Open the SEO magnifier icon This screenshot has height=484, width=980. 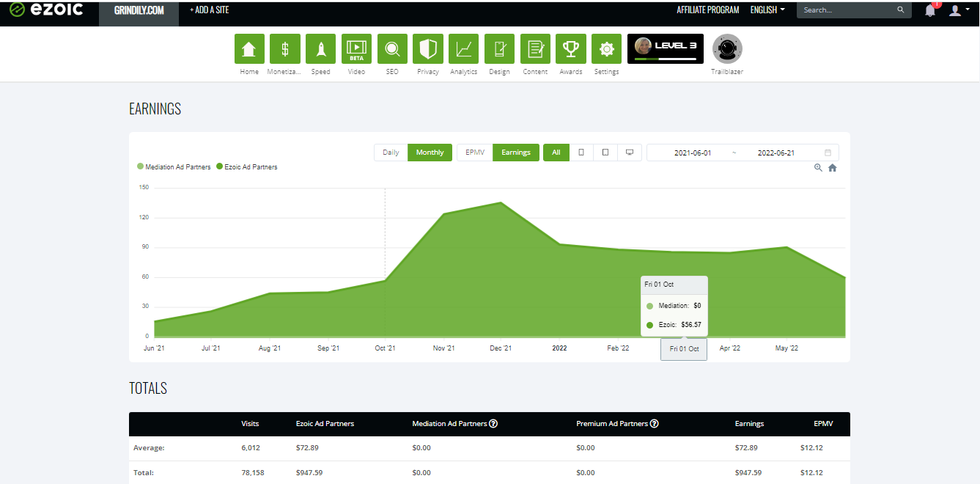(392, 49)
